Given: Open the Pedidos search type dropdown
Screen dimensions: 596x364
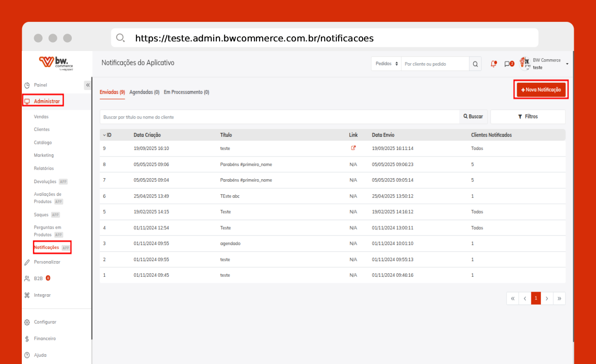Looking at the screenshot, I should 386,64.
